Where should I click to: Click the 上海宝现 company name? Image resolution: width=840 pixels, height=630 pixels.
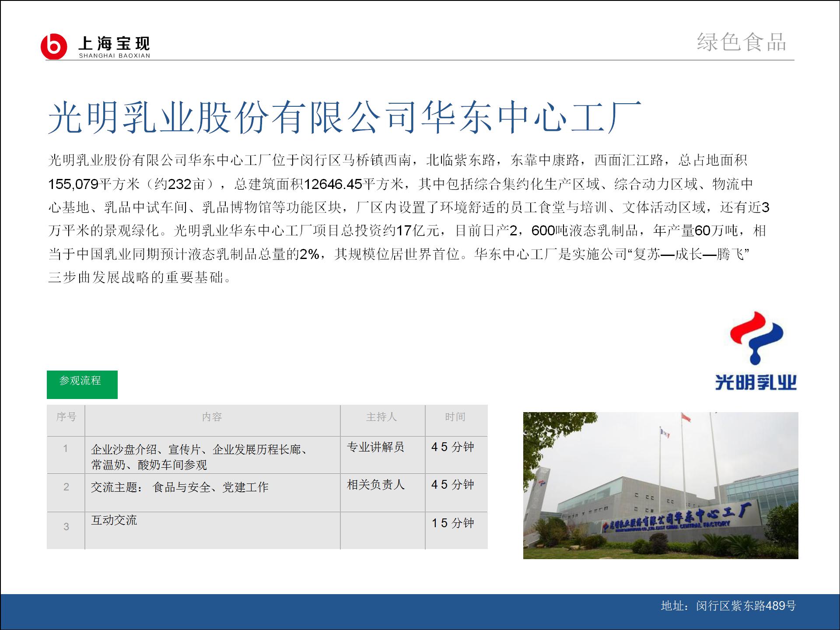click(114, 43)
